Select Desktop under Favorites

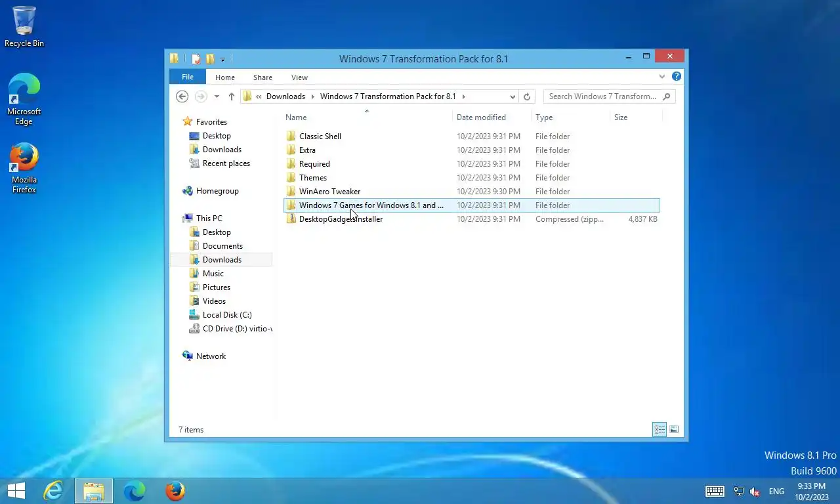pos(217,136)
